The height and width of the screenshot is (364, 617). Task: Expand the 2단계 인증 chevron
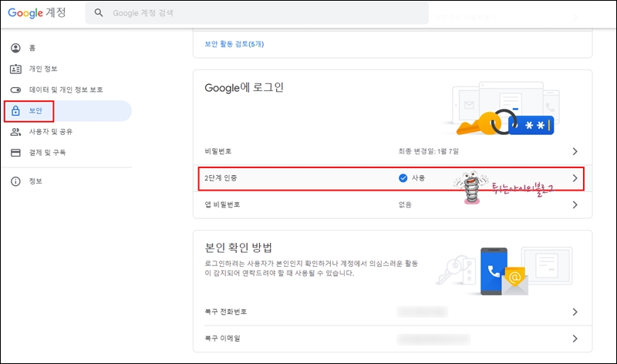click(575, 178)
